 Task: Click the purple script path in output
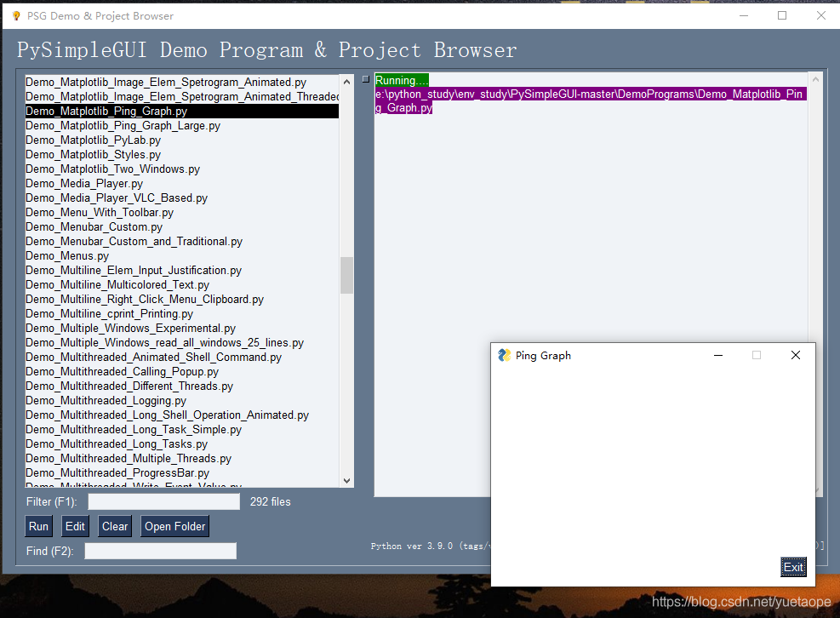(591, 100)
